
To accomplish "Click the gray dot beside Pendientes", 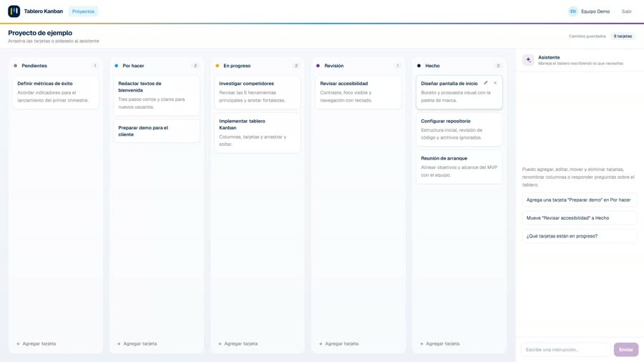I will [16, 66].
